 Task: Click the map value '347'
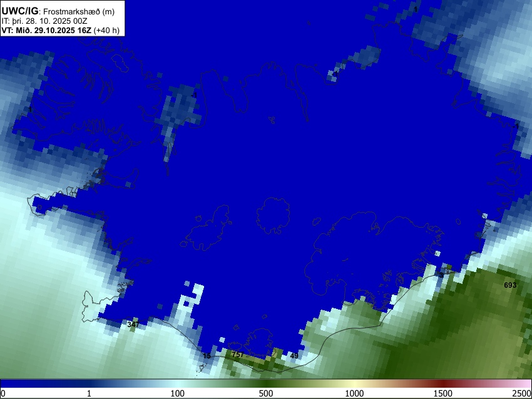point(133,325)
